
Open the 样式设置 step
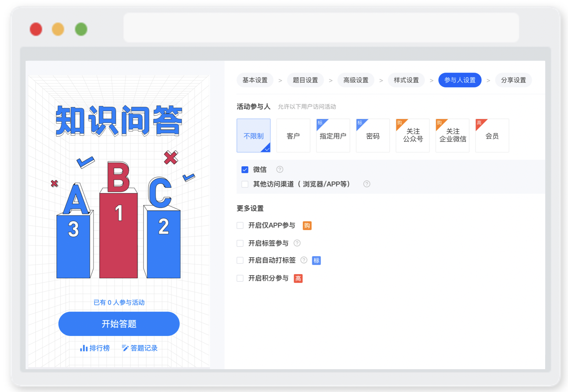pyautogui.click(x=406, y=80)
